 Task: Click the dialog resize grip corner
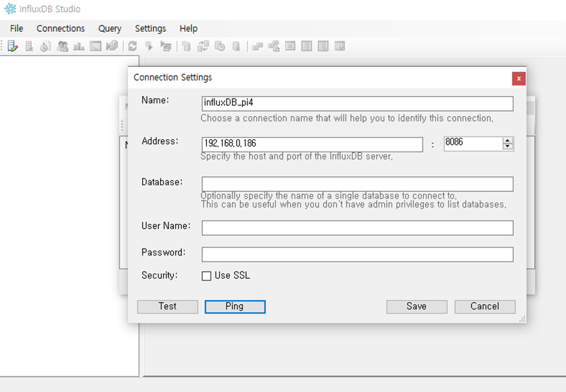(x=522, y=319)
